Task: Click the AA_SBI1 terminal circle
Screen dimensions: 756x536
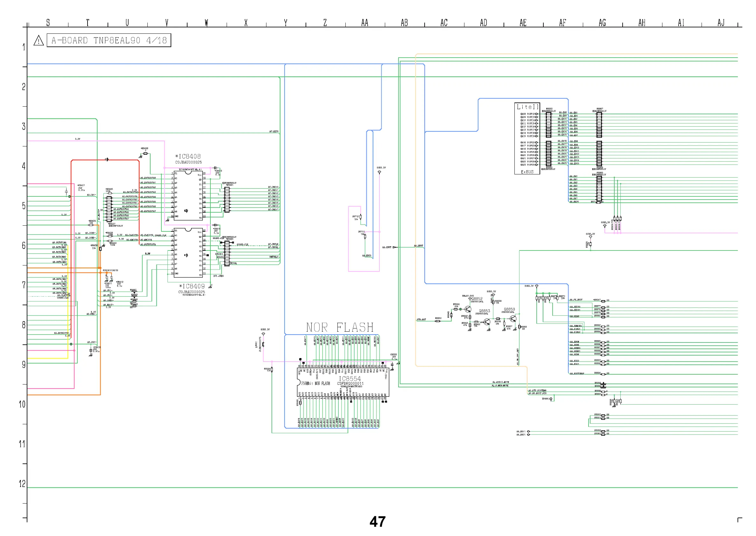Action: 528,431
